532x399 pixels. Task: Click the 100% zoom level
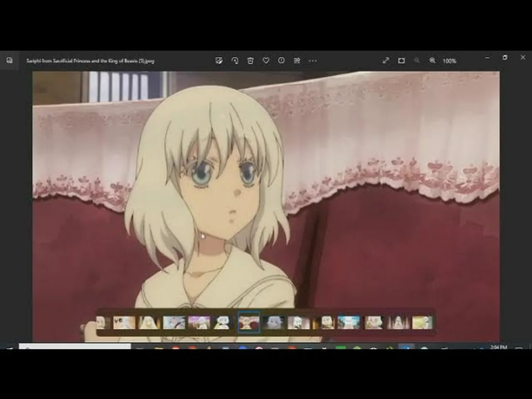(449, 61)
